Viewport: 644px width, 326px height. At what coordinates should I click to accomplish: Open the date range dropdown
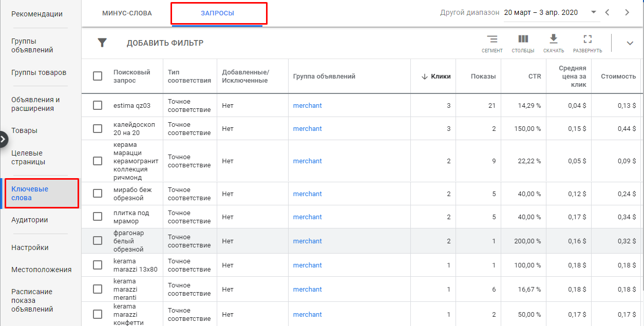click(x=594, y=12)
